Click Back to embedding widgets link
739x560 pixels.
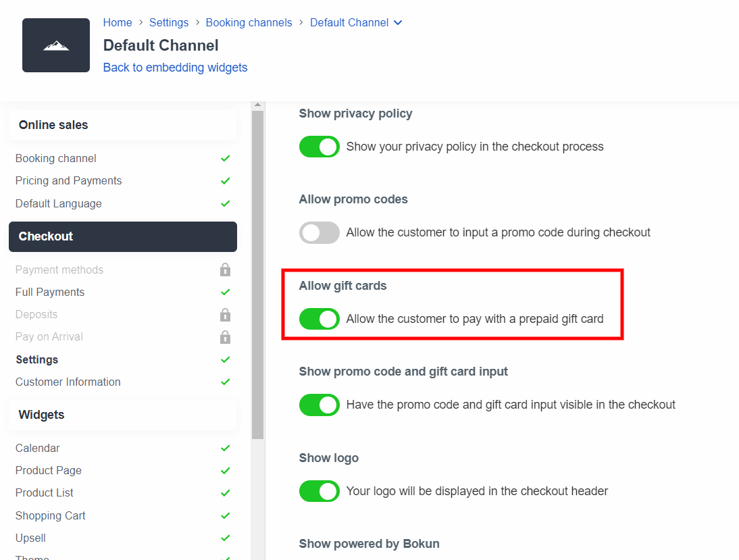tap(176, 68)
